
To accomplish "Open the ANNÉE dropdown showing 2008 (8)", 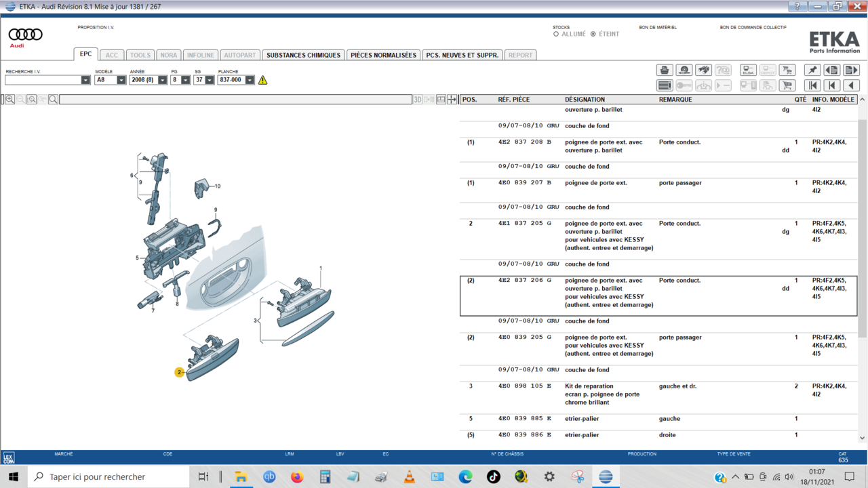I will point(162,80).
